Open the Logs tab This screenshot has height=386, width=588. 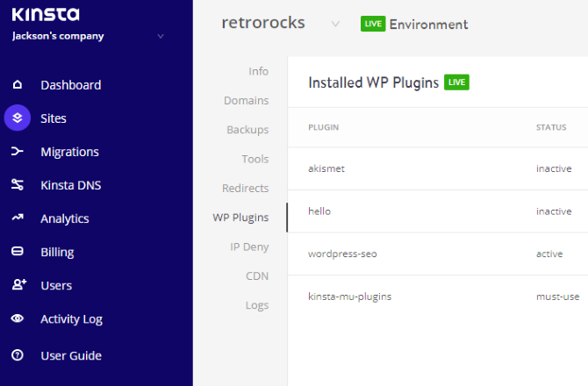point(257,305)
